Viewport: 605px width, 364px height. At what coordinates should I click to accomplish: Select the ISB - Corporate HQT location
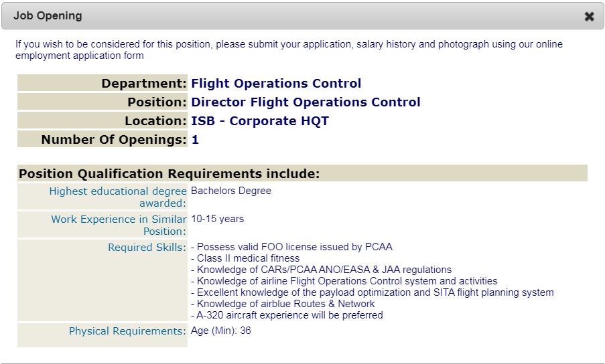(260, 121)
